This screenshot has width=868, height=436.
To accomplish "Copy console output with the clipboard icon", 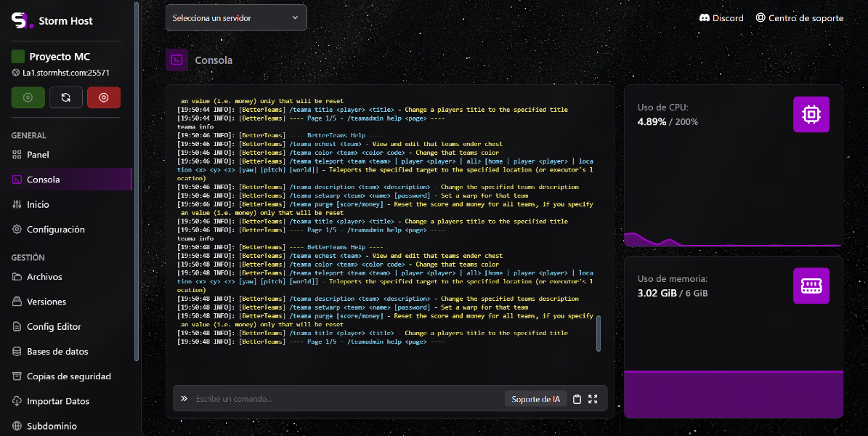I will (577, 399).
